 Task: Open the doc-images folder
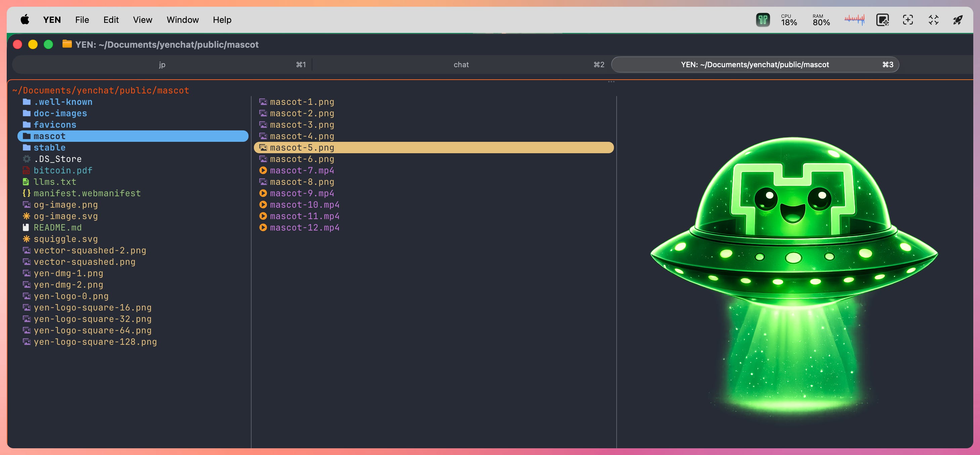(60, 114)
